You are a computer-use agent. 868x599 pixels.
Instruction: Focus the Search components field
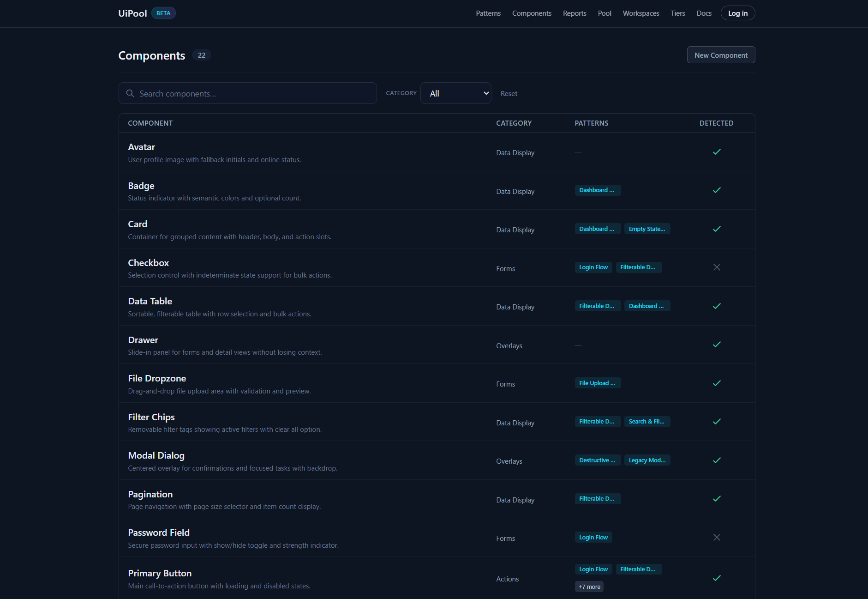click(248, 93)
